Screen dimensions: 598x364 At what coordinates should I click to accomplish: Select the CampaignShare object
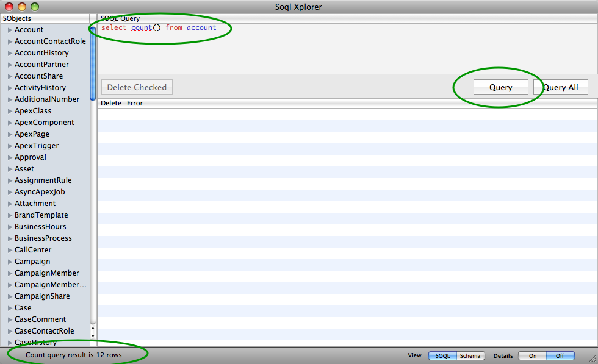[42, 296]
